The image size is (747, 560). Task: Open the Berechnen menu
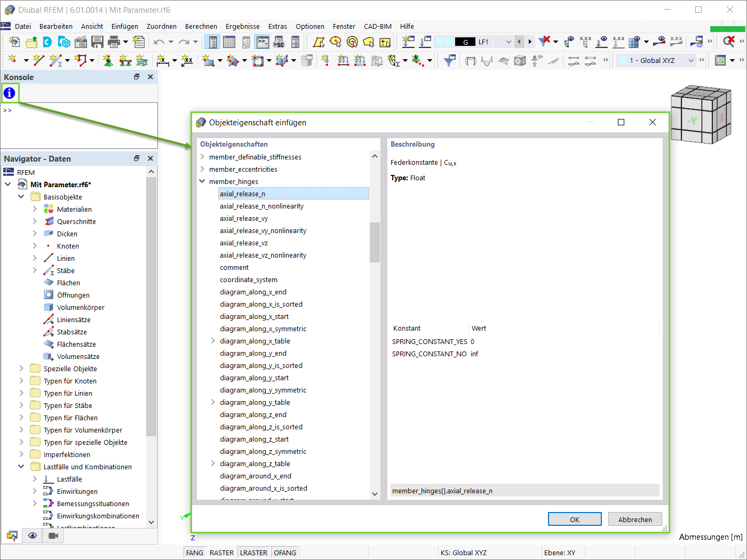pyautogui.click(x=201, y=26)
